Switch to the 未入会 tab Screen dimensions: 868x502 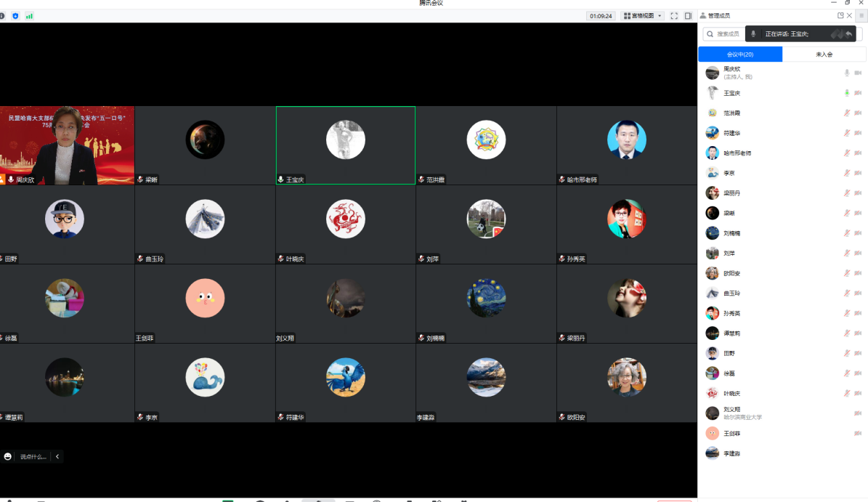click(x=824, y=54)
